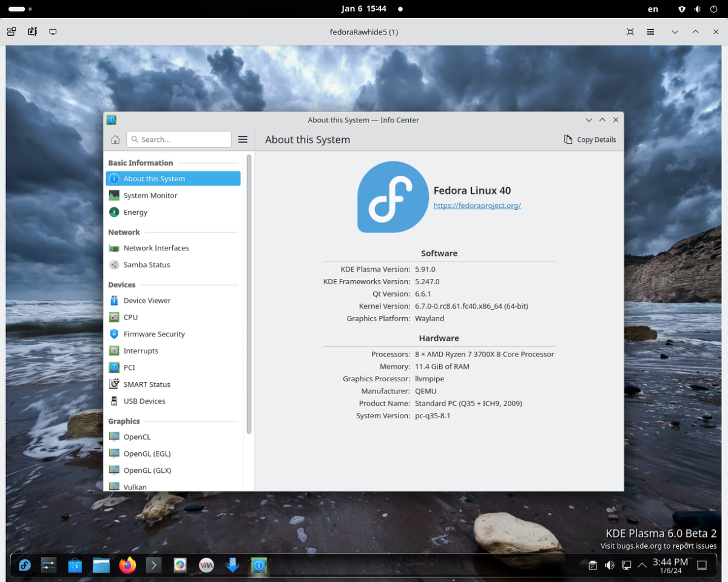This screenshot has height=582, width=728.
Task: Select the Device Viewer icon
Action: pyautogui.click(x=114, y=301)
